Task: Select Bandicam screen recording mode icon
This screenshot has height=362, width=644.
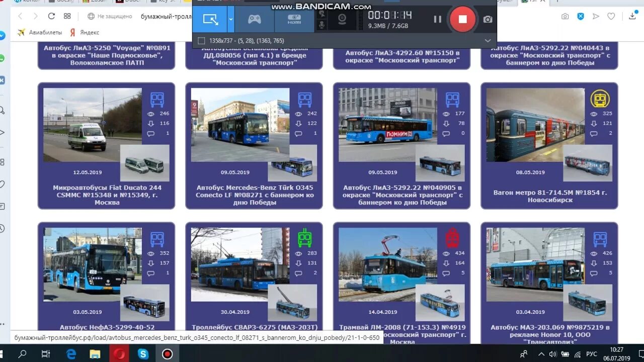Action: coord(210,19)
